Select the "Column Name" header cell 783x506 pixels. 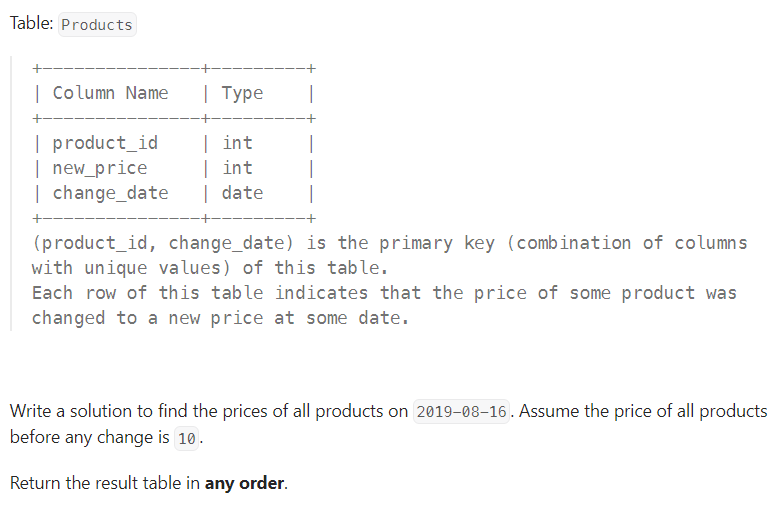point(110,93)
